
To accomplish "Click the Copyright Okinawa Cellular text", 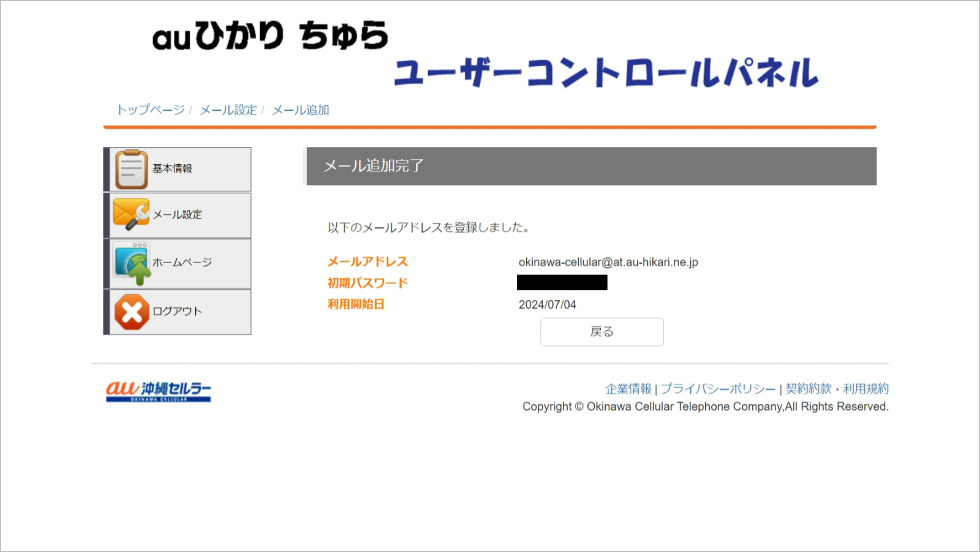I will pos(705,407).
